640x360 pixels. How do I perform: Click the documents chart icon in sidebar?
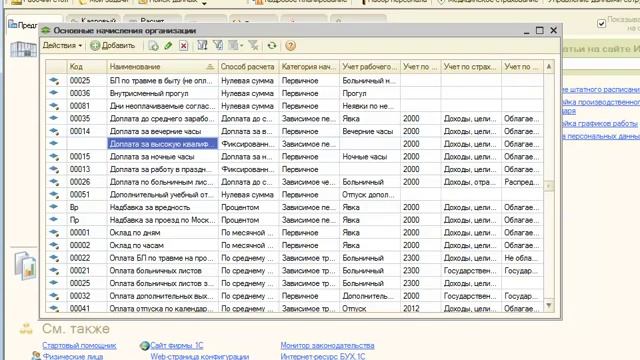pyautogui.click(x=25, y=265)
